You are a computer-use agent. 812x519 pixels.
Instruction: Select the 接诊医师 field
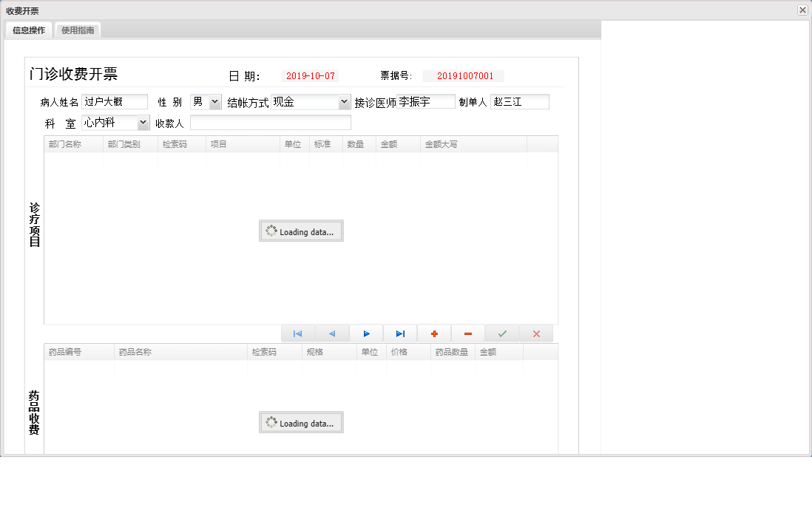click(x=426, y=102)
